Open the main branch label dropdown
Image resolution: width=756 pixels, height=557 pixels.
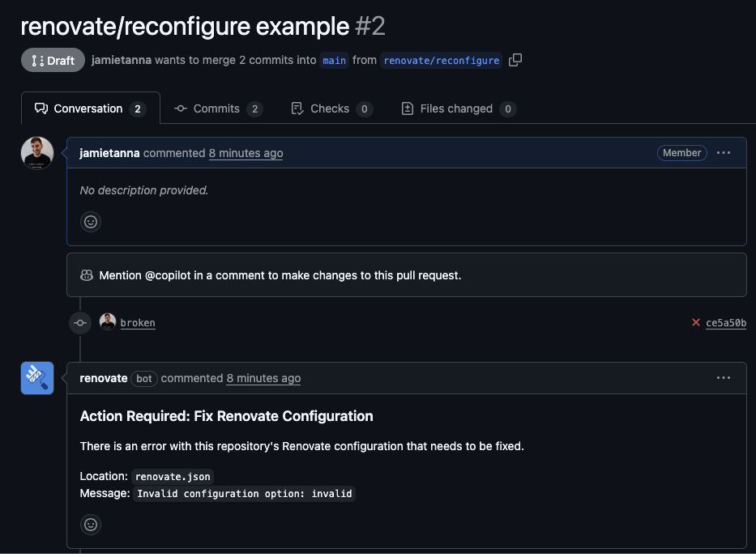334,61
